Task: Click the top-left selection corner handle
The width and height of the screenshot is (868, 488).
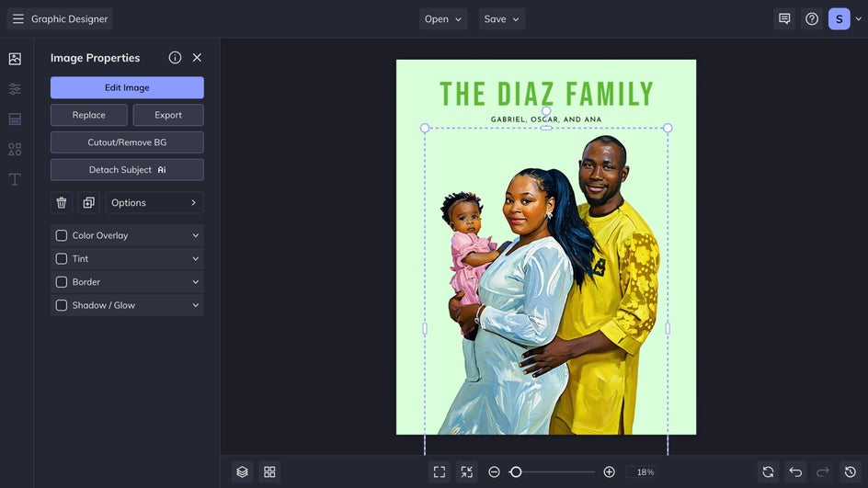Action: coord(425,129)
